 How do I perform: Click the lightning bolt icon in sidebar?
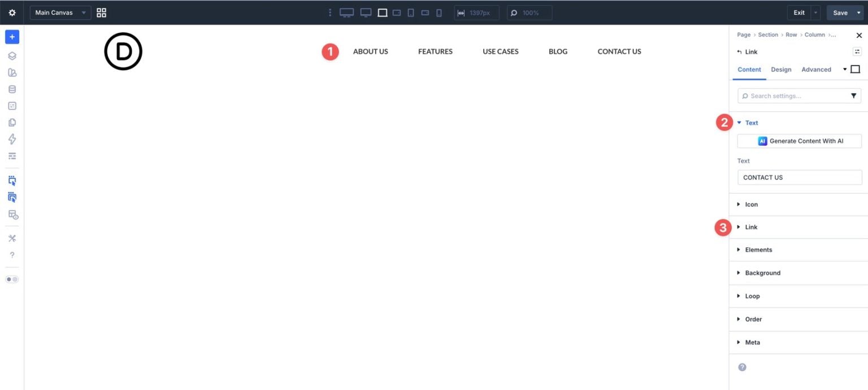pyautogui.click(x=12, y=139)
